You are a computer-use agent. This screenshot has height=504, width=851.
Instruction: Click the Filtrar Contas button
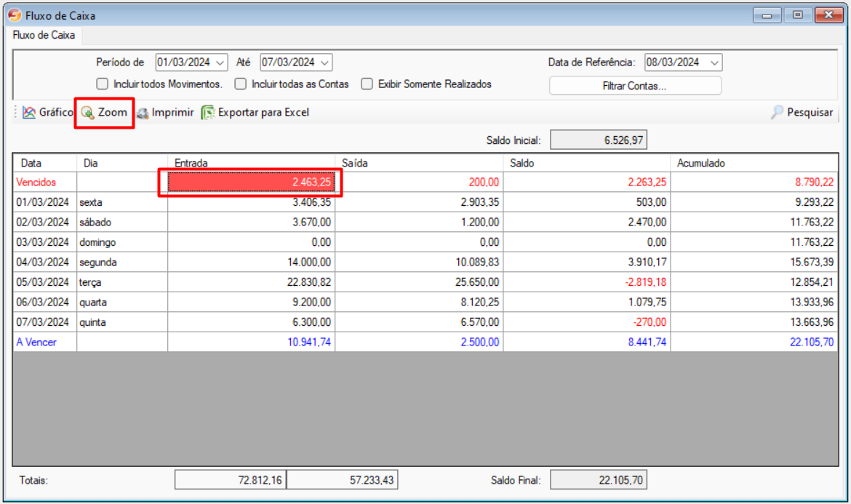635,86
